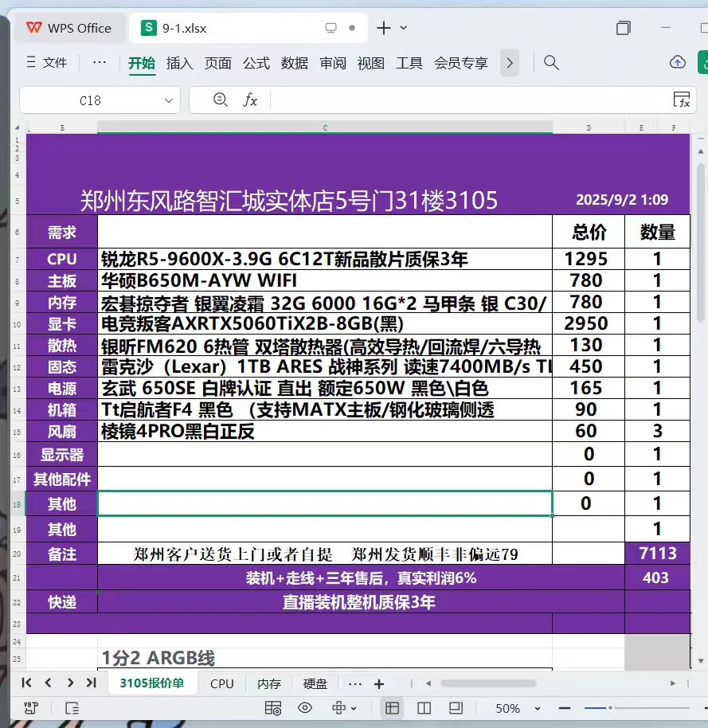Click the total cell 7113
Screen dimensions: 708x728
click(x=657, y=554)
